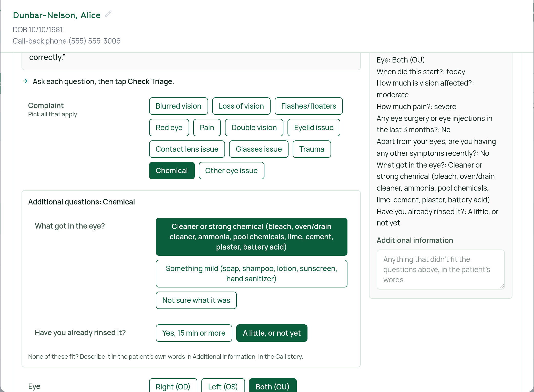Choose 'Yes, 15 min or more' rinse answer
The height and width of the screenshot is (392, 534).
[194, 333]
